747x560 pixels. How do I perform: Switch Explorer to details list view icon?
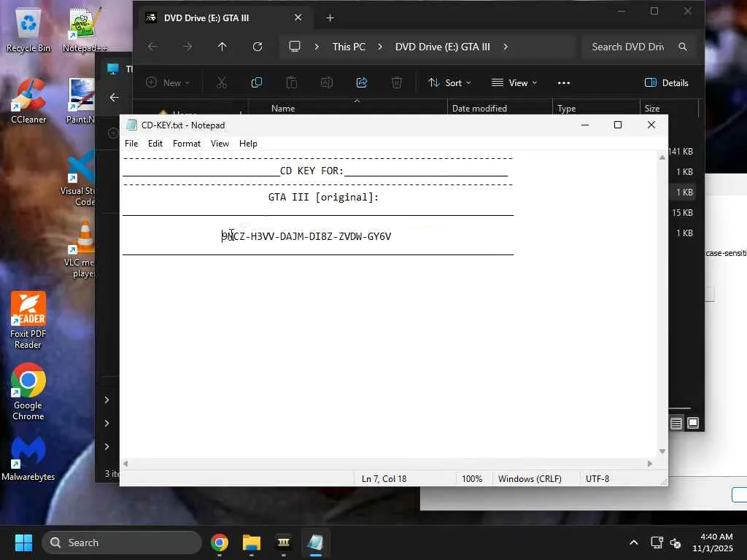click(x=676, y=424)
